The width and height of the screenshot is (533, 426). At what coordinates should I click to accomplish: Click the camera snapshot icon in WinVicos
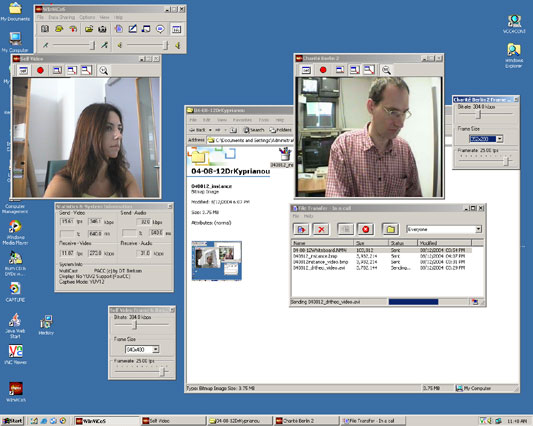(x=102, y=29)
